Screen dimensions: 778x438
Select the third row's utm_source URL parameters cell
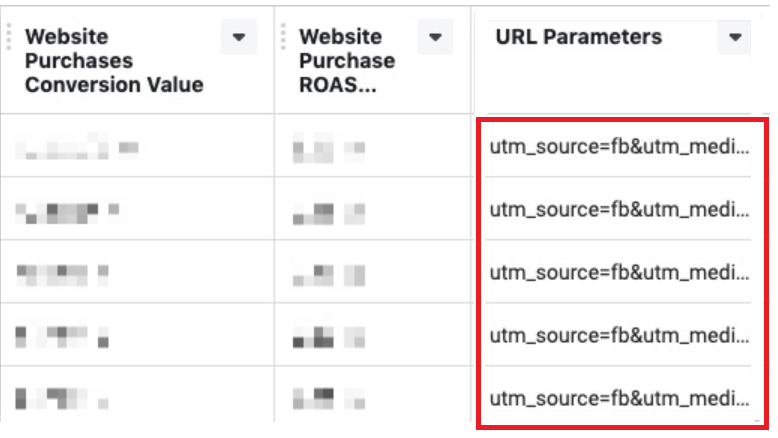[619, 273]
